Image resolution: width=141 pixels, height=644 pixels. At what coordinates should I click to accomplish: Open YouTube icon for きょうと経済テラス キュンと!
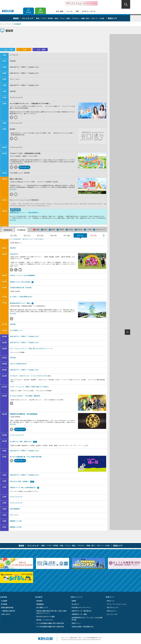16,117
